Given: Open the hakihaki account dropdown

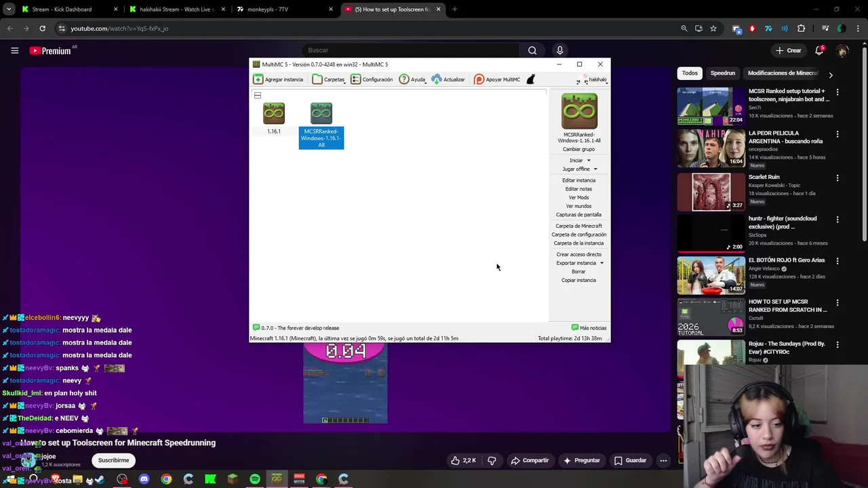Looking at the screenshot, I should click(592, 79).
